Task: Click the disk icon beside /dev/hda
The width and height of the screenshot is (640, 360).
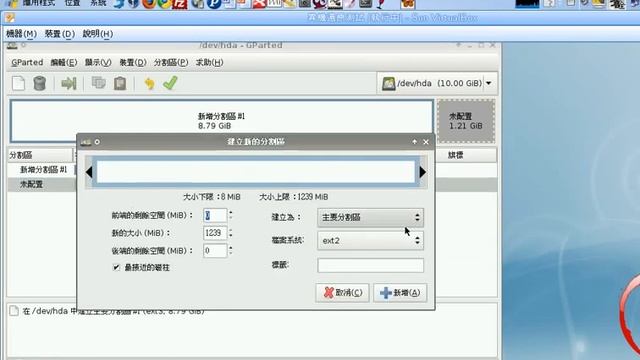Action: point(388,84)
